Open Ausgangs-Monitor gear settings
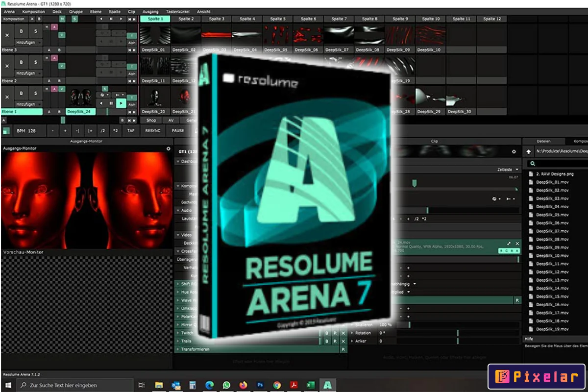Screen dimensions: 588x392 169,148
